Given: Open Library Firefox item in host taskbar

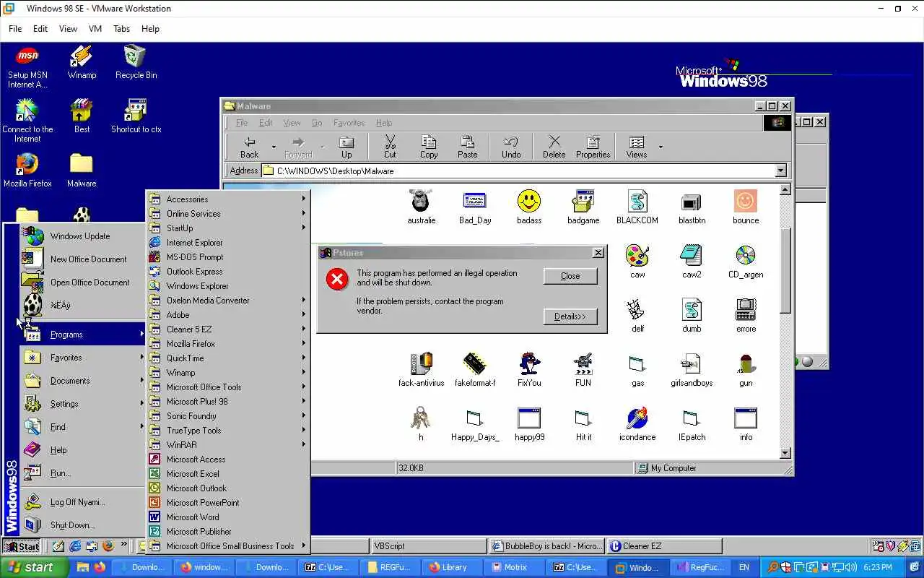Looking at the screenshot, I should [x=453, y=567].
